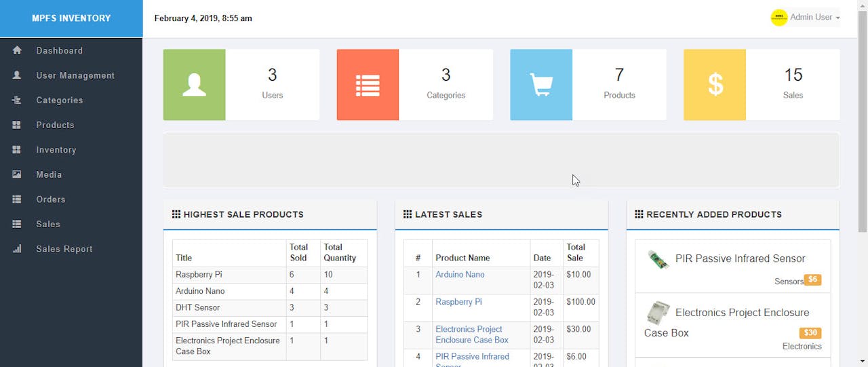Click the Media picture icon
The image size is (868, 367).
click(x=17, y=174)
